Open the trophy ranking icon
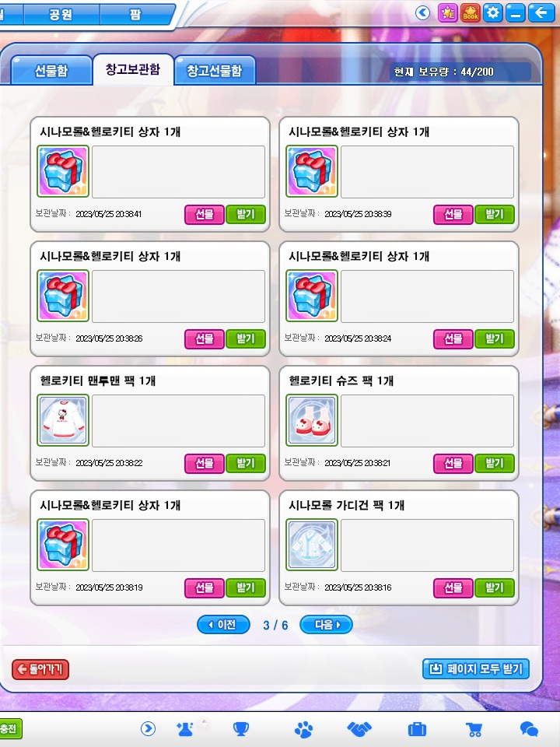This screenshot has height=747, width=560. (x=241, y=728)
